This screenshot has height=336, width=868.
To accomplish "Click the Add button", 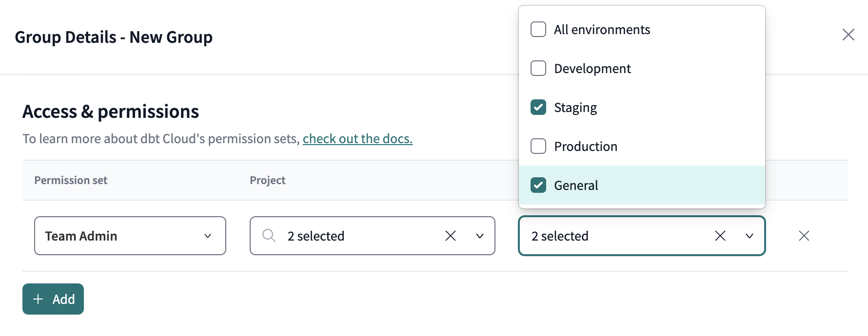I will tap(53, 299).
